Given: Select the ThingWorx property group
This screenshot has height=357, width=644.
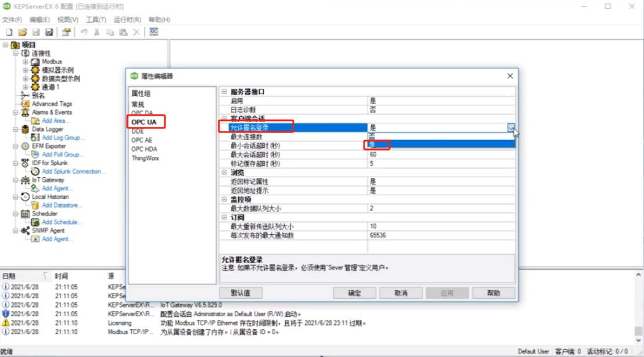Looking at the screenshot, I should pyautogui.click(x=145, y=158).
